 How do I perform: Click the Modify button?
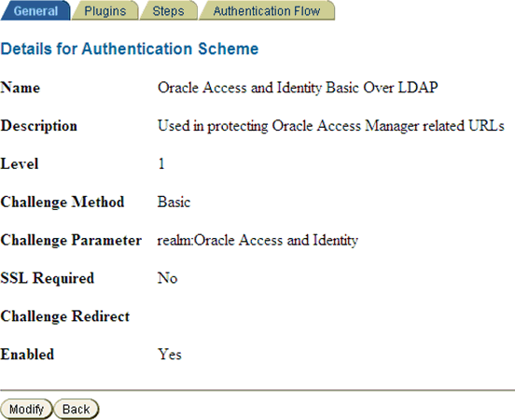click(26, 409)
